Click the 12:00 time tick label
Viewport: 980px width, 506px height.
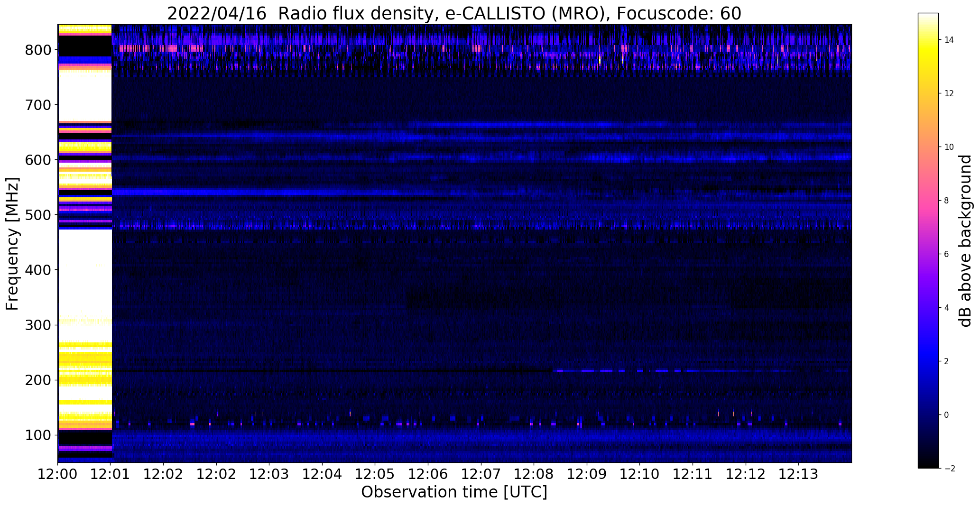[x=58, y=474]
